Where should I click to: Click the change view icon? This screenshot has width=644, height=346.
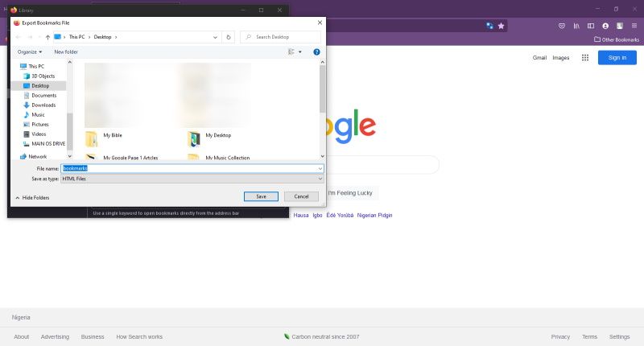291,51
